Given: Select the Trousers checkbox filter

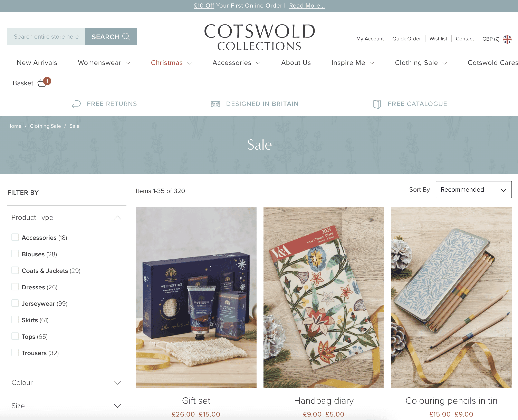Looking at the screenshot, I should click(x=15, y=352).
